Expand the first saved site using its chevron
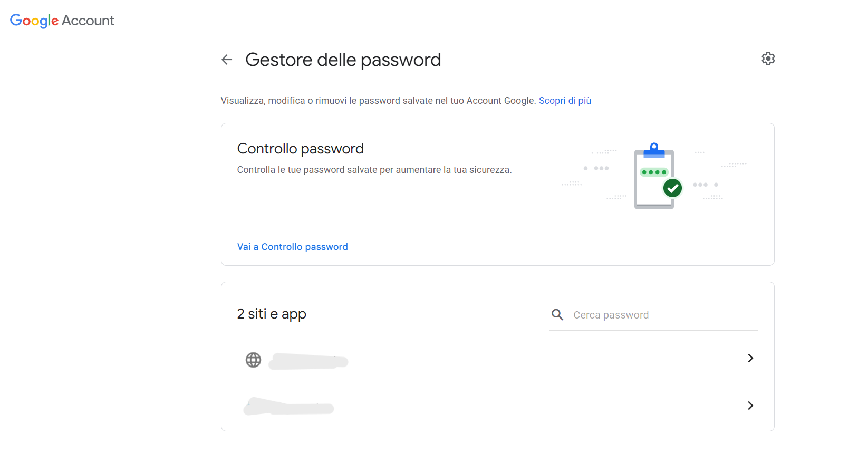Image resolution: width=868 pixels, height=453 pixels. pyautogui.click(x=750, y=358)
